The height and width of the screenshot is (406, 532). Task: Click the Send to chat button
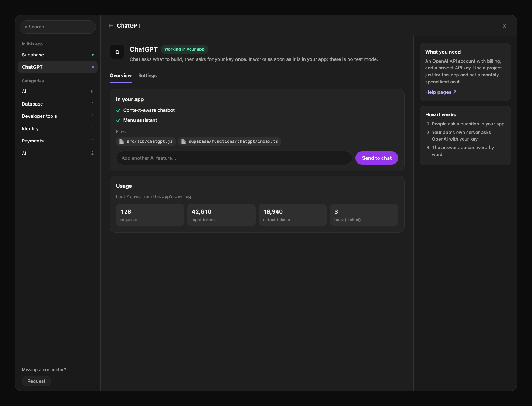(x=376, y=158)
